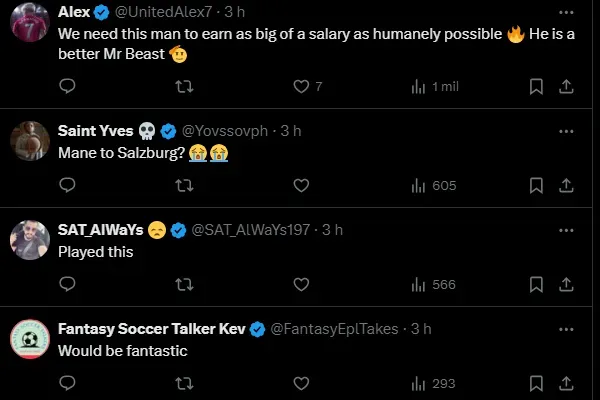The width and height of the screenshot is (600, 400).
Task: Retweet Alex's Mr Beast tweet
Action: point(184,87)
